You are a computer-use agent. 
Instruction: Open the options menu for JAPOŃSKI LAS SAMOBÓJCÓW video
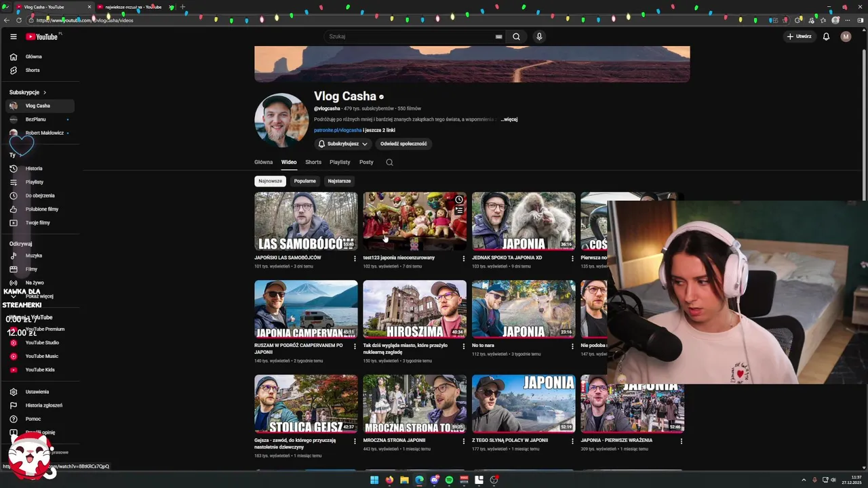point(355,258)
